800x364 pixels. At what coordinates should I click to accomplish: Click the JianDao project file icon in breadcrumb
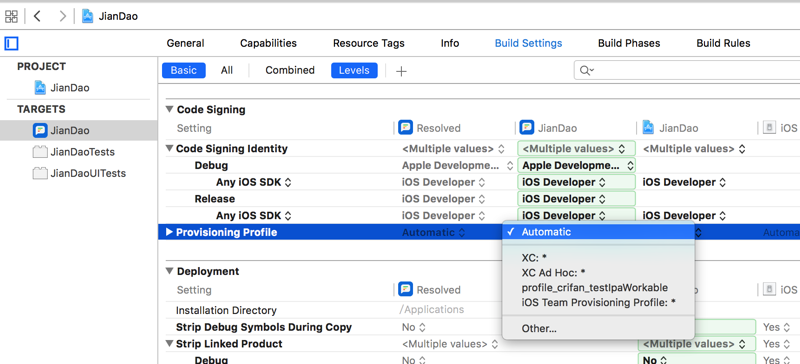[x=88, y=16]
